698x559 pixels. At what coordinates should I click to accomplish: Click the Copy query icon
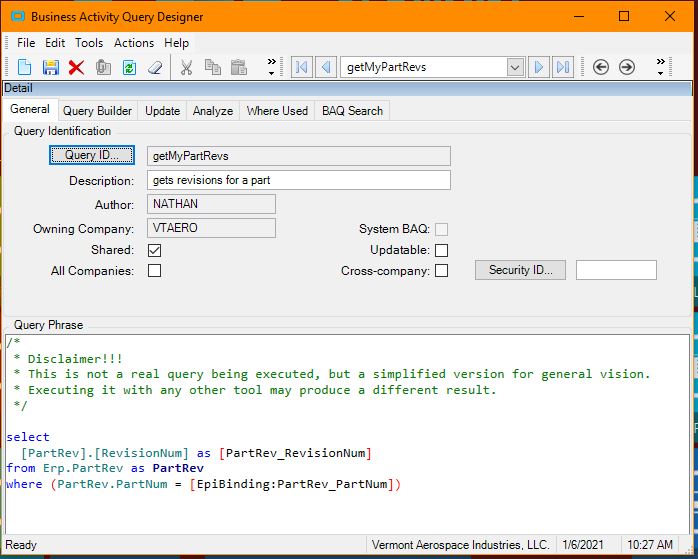point(103,67)
